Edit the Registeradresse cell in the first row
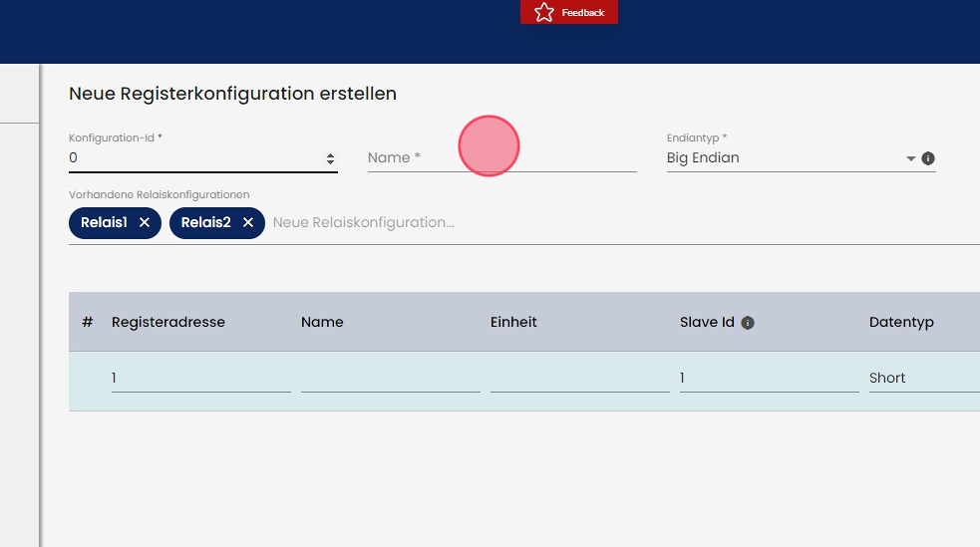 tap(200, 379)
